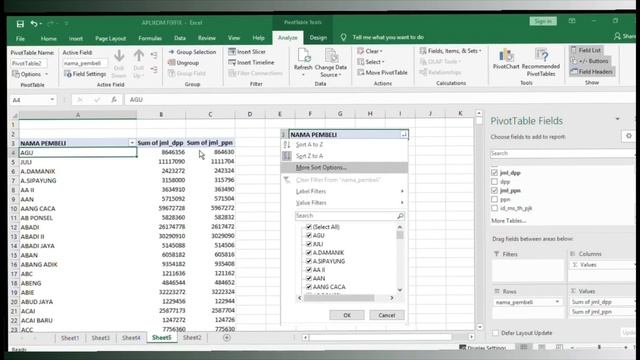Click filter list horizontal scrollbar
This screenshot has height=360, width=640.
click(x=339, y=298)
